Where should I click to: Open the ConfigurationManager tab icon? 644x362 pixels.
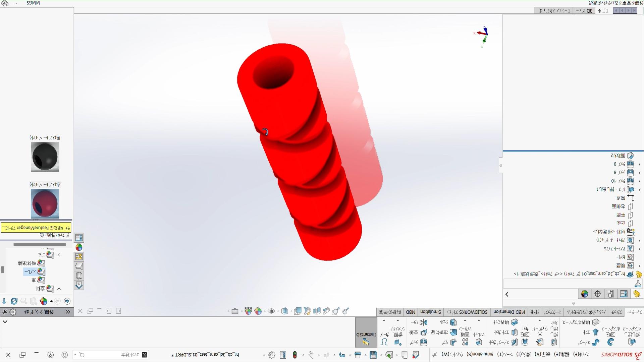[610, 294]
